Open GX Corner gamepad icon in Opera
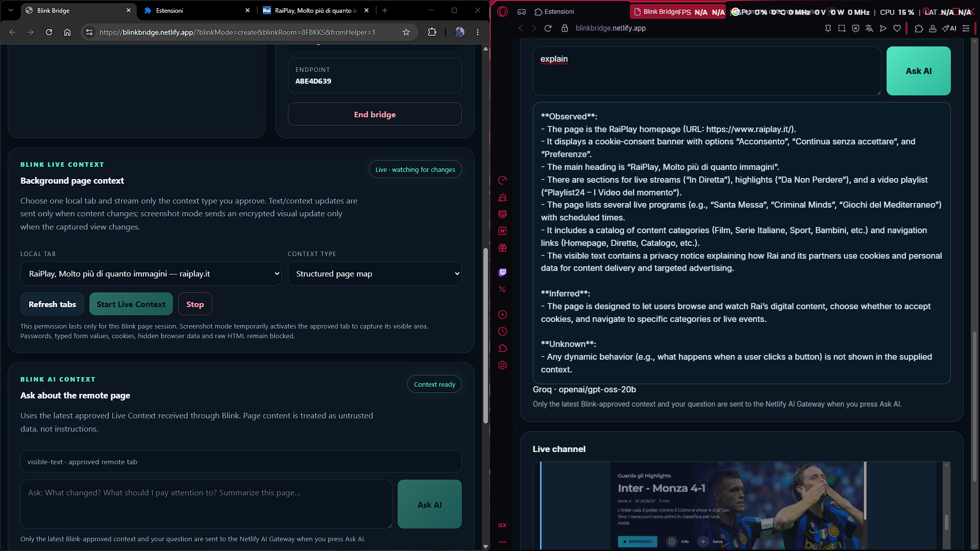The width and height of the screenshot is (980, 551). (522, 11)
